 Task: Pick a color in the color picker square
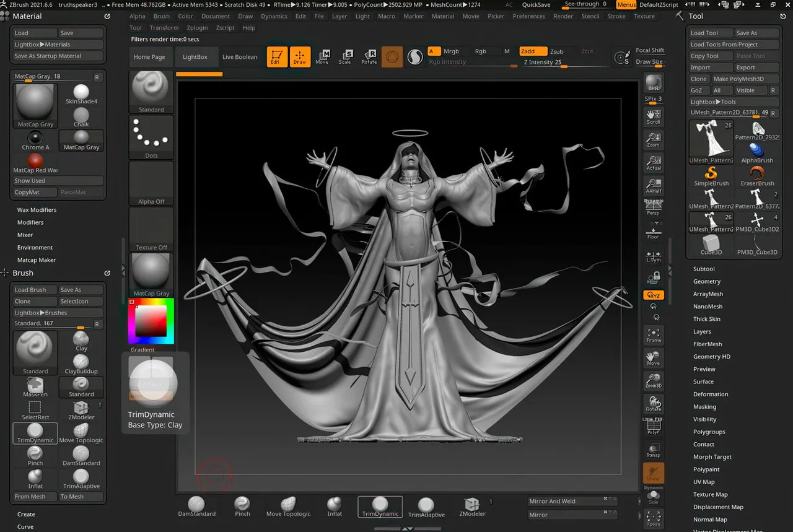[151, 321]
